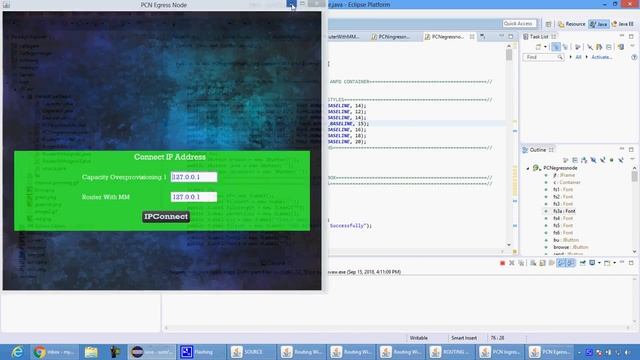Collapse PCNegressnode node in Outline
The width and height of the screenshot is (640, 360).
[x=527, y=168]
